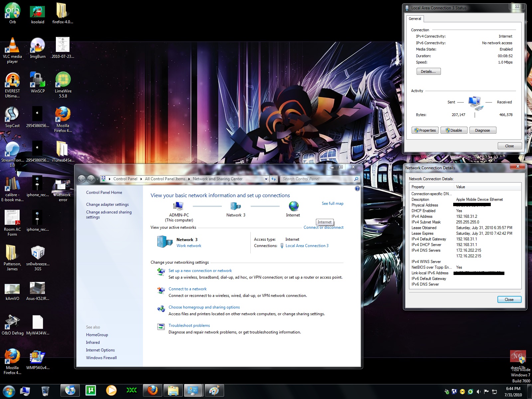The height and width of the screenshot is (399, 532).
Task: Open the Change adapter settings link
Action: pyautogui.click(x=107, y=204)
